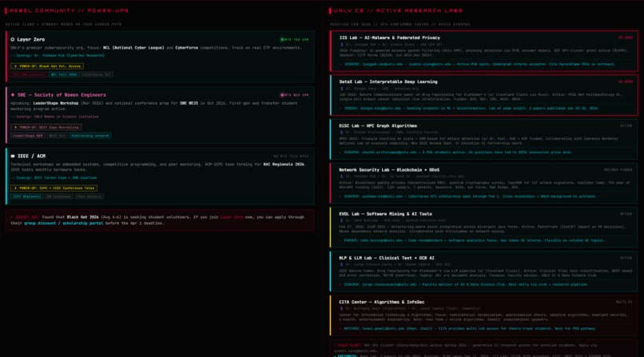Screen dimensions: 644x357
Task: Click the Black Hat 2026 bold text
Action: click(83, 217)
